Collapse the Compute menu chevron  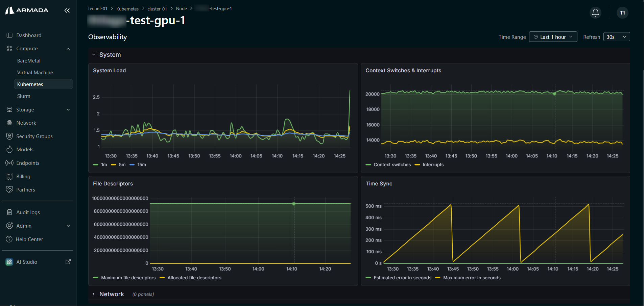(x=68, y=49)
